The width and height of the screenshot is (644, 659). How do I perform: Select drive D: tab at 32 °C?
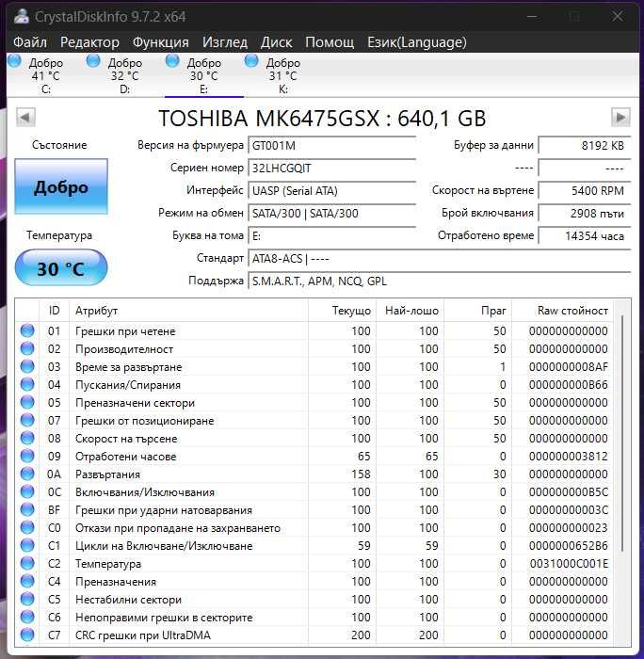[125, 75]
